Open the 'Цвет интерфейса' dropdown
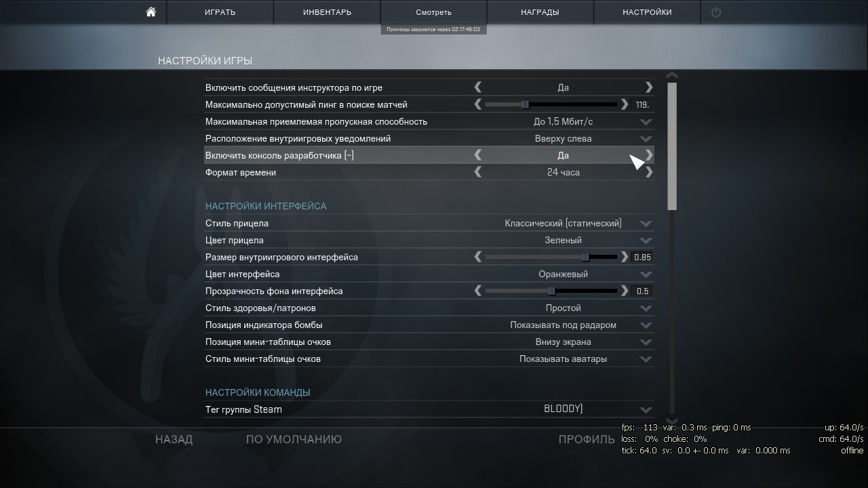868x488 pixels. coord(646,274)
